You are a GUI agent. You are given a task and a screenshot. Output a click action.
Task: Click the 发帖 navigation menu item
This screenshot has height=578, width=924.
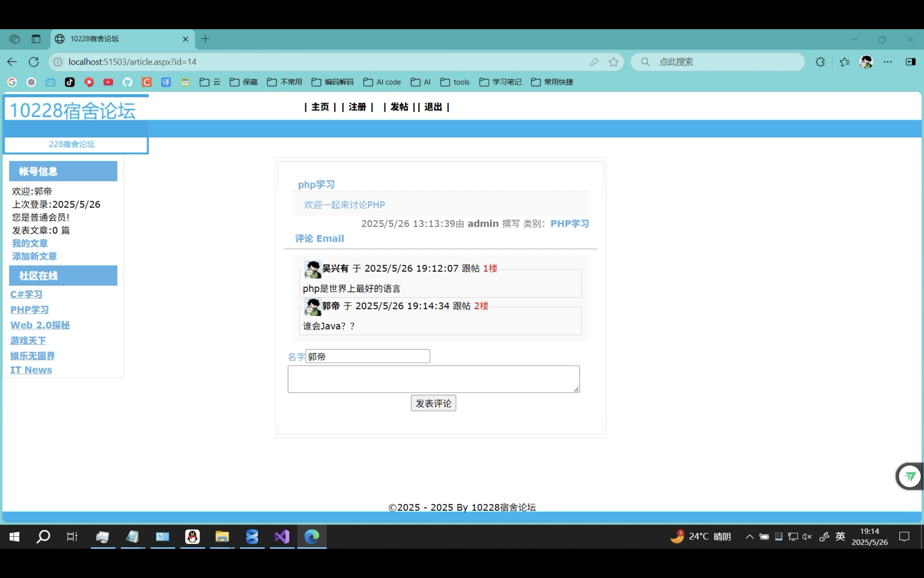click(399, 107)
